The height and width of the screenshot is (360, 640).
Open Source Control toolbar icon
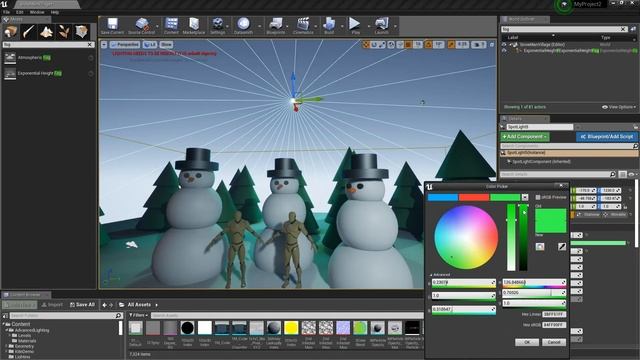click(141, 26)
